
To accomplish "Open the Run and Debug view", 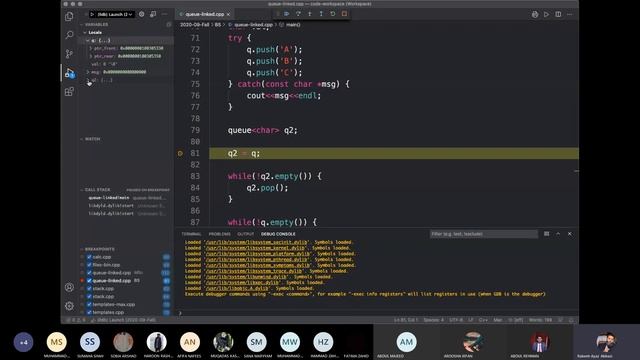I will pos(69,73).
